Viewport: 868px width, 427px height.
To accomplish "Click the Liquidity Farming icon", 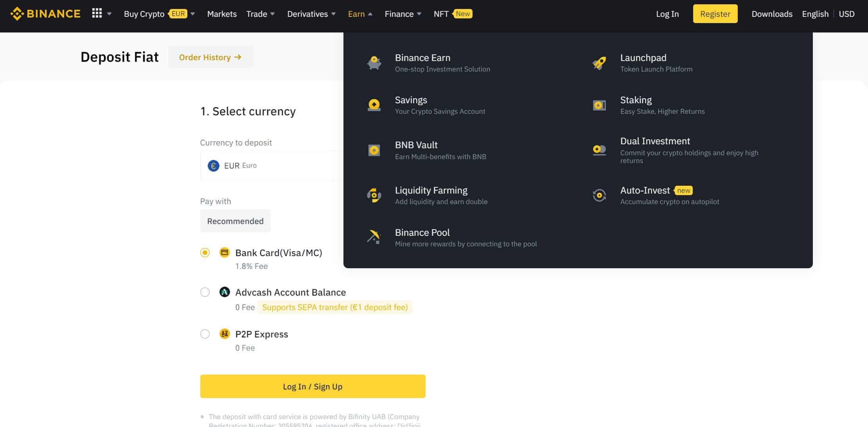I will (374, 195).
